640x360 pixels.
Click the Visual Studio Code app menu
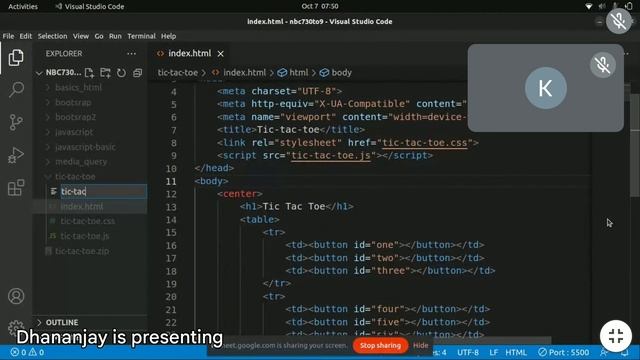pos(90,7)
